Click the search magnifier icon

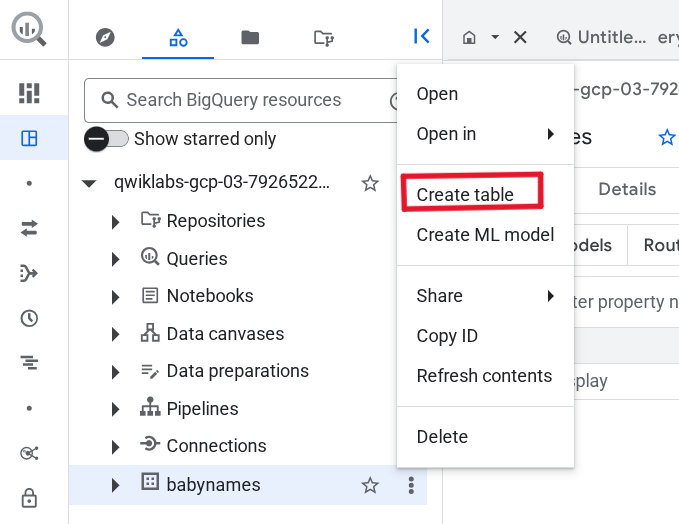click(109, 100)
